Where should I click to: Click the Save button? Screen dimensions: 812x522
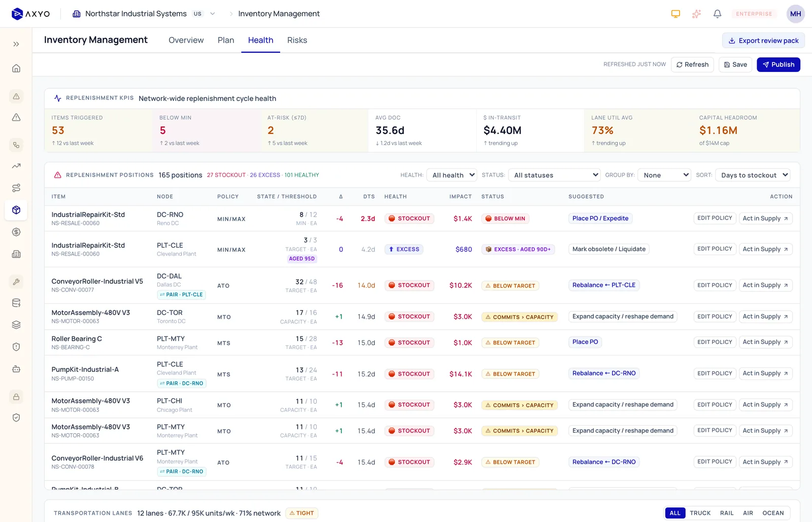pyautogui.click(x=735, y=64)
